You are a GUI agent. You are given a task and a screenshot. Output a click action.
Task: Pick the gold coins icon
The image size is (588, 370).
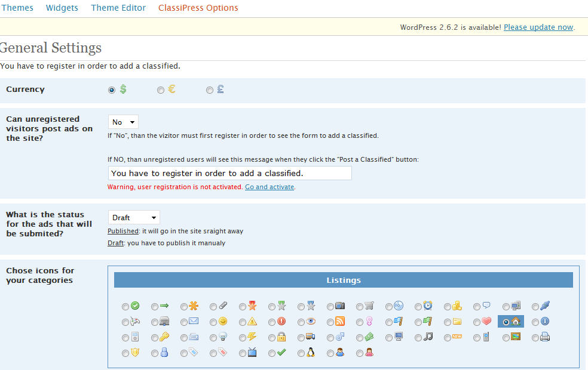(457, 306)
